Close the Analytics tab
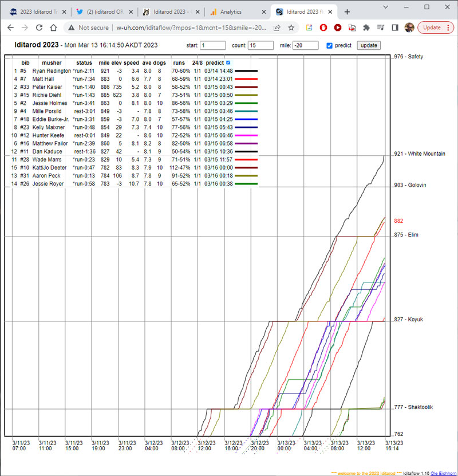The height and width of the screenshot is (476, 458). (264, 12)
